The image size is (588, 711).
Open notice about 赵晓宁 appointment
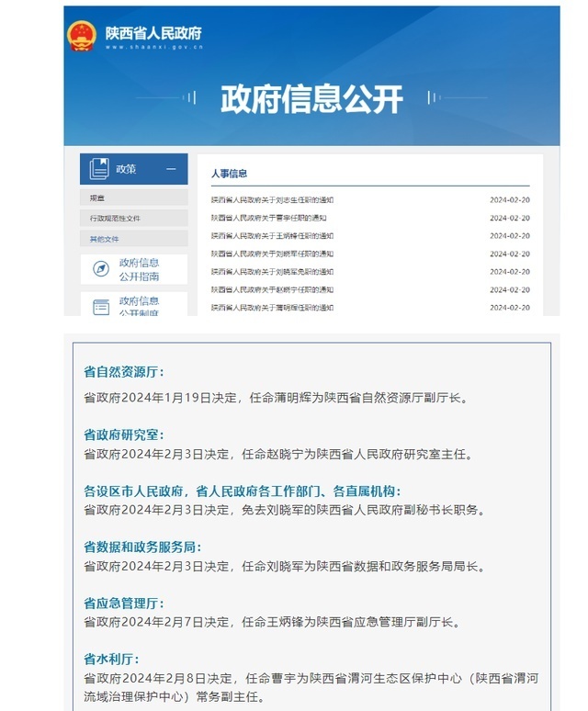(x=272, y=289)
